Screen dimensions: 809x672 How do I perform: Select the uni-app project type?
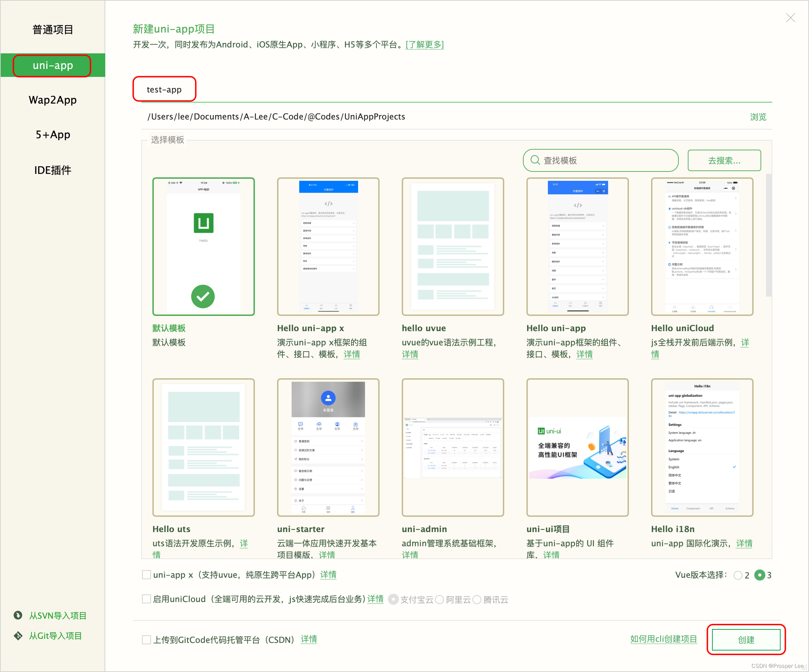[53, 65]
